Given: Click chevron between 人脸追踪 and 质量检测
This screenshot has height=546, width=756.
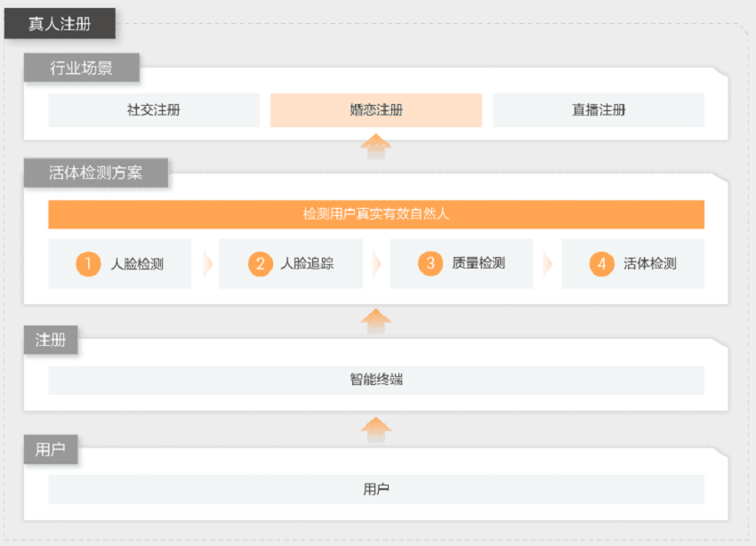Looking at the screenshot, I should pyautogui.click(x=377, y=263).
